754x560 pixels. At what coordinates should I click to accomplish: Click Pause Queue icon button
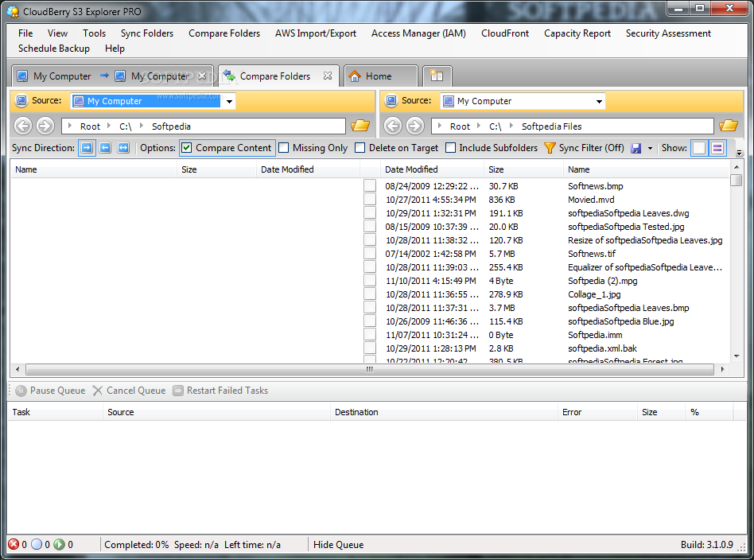(21, 391)
